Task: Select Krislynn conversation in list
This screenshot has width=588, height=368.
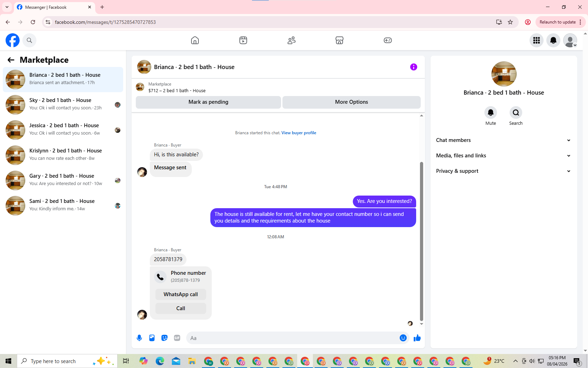Action: coord(63,155)
